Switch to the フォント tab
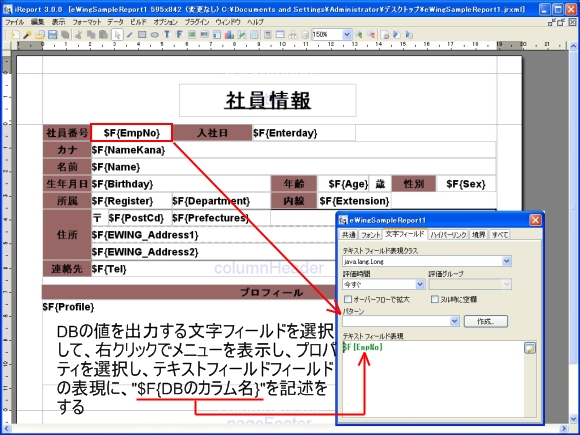The height and width of the screenshot is (435, 580). coord(370,235)
